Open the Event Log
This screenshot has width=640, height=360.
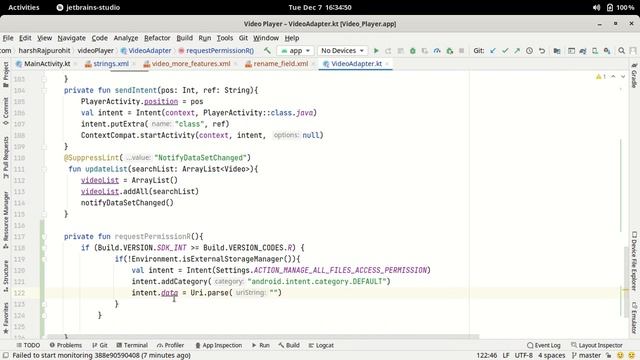point(544,345)
